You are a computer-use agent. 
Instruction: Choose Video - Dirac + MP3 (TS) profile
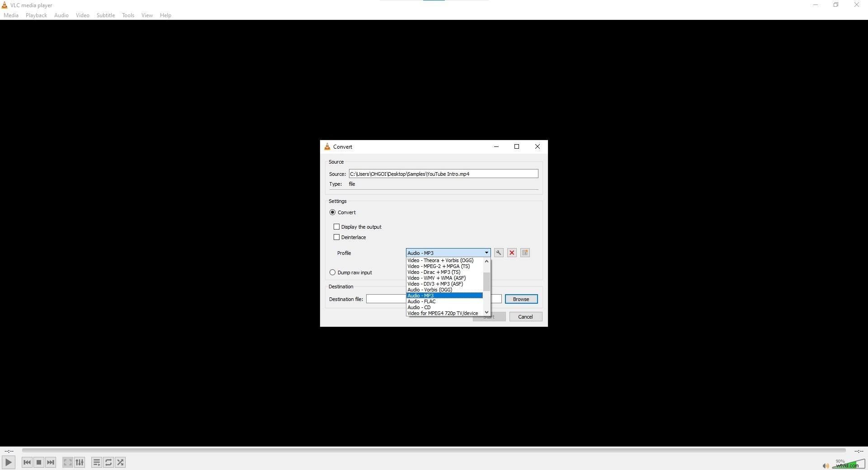[434, 272]
